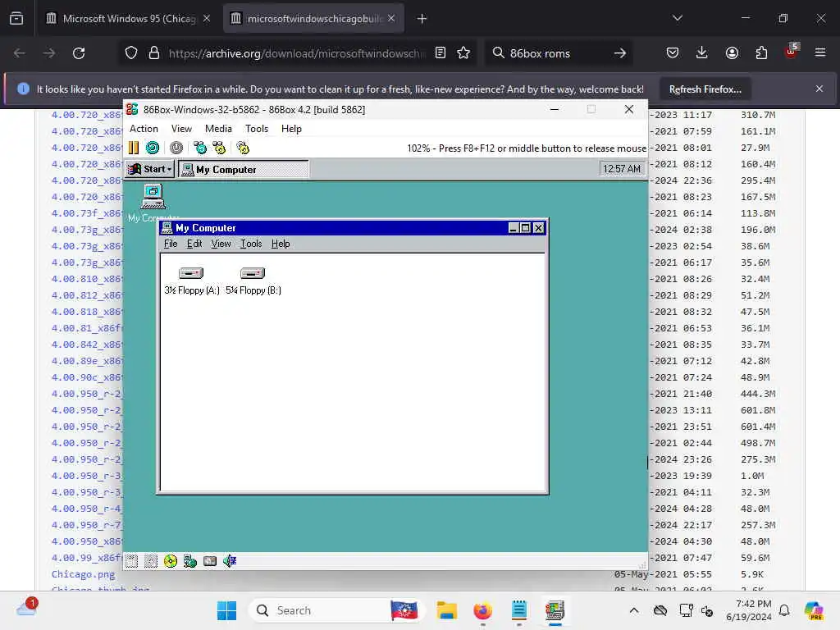840x630 pixels.
Task: Open the link in the row sized 444.3M
Action: [x=87, y=394]
